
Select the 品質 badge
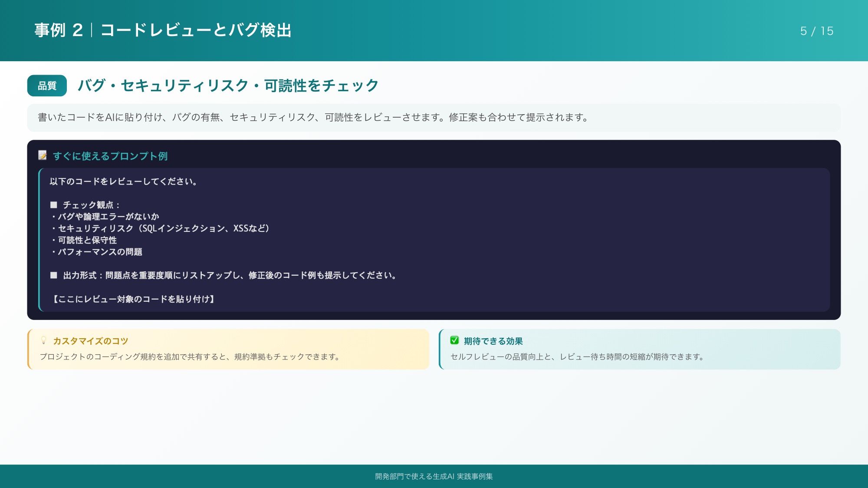[x=47, y=86]
